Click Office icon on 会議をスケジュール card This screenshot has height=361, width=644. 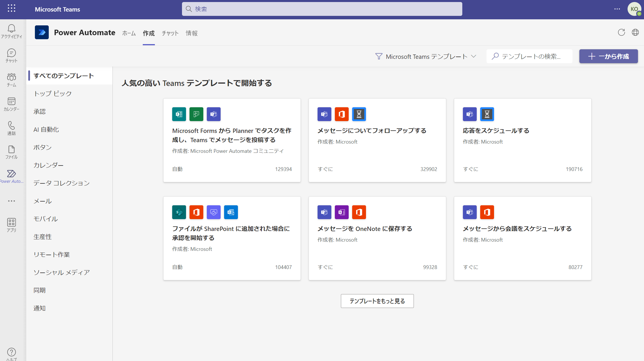pos(487,212)
